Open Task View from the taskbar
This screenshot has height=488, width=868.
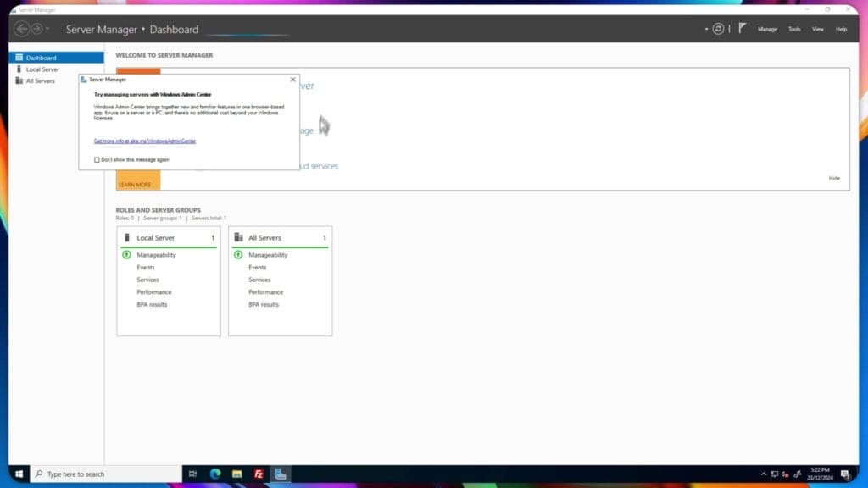click(192, 474)
